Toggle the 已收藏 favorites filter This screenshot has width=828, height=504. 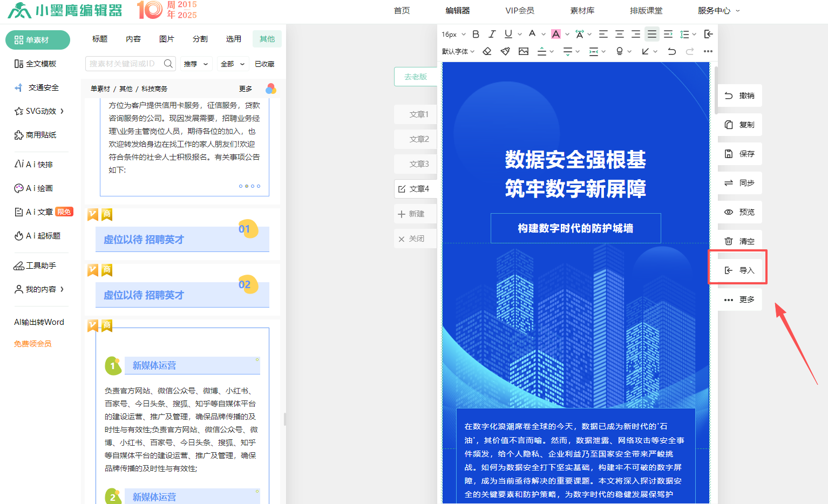pyautogui.click(x=264, y=64)
